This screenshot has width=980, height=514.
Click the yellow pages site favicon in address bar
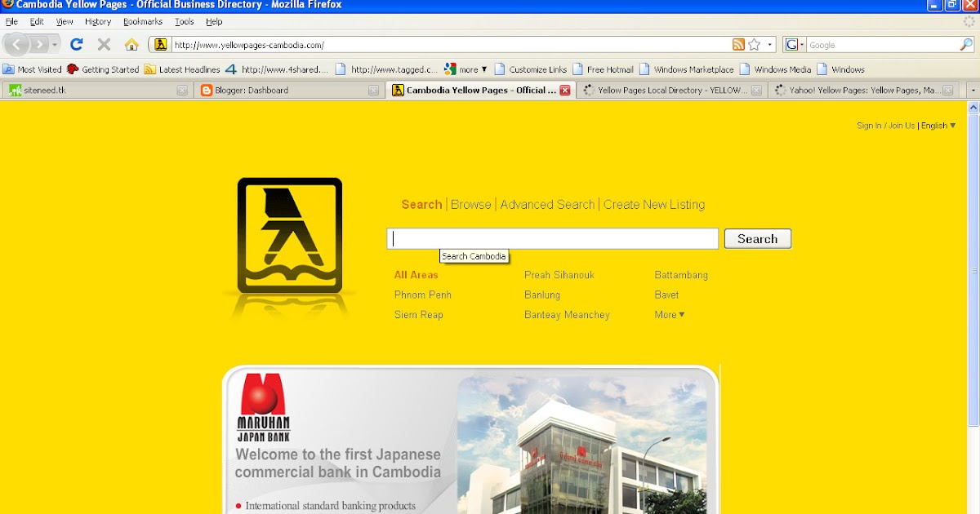coord(161,45)
